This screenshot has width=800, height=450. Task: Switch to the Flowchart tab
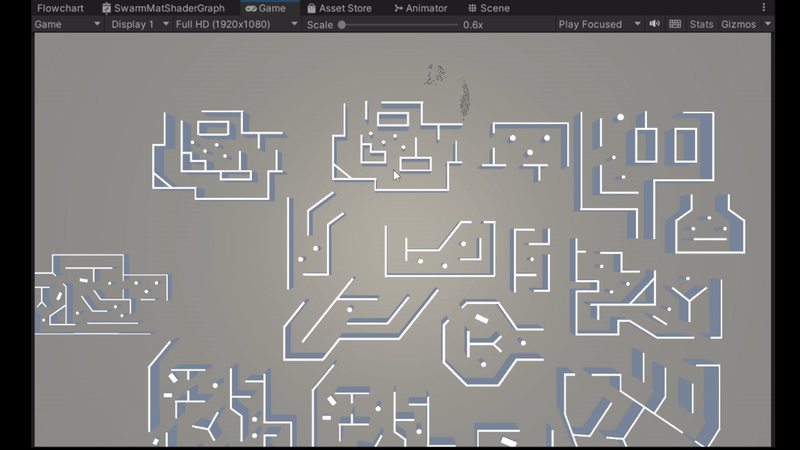[60, 8]
